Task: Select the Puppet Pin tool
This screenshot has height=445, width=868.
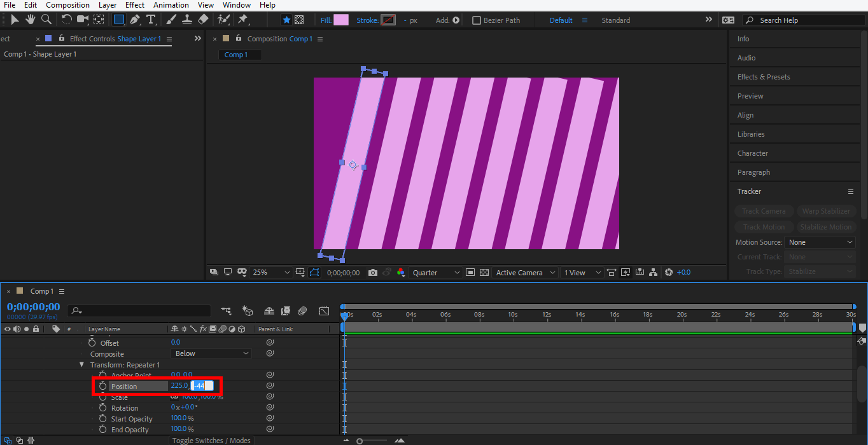Action: click(242, 20)
